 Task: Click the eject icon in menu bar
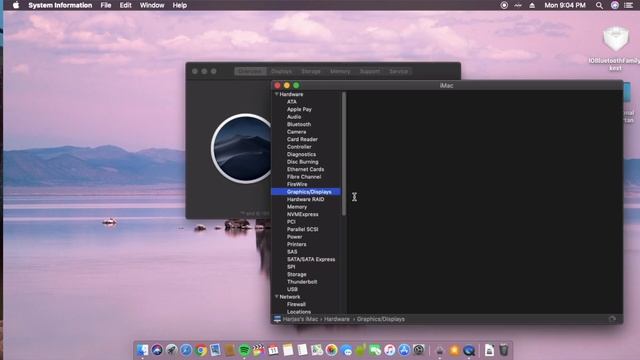pyautogui.click(x=532, y=5)
